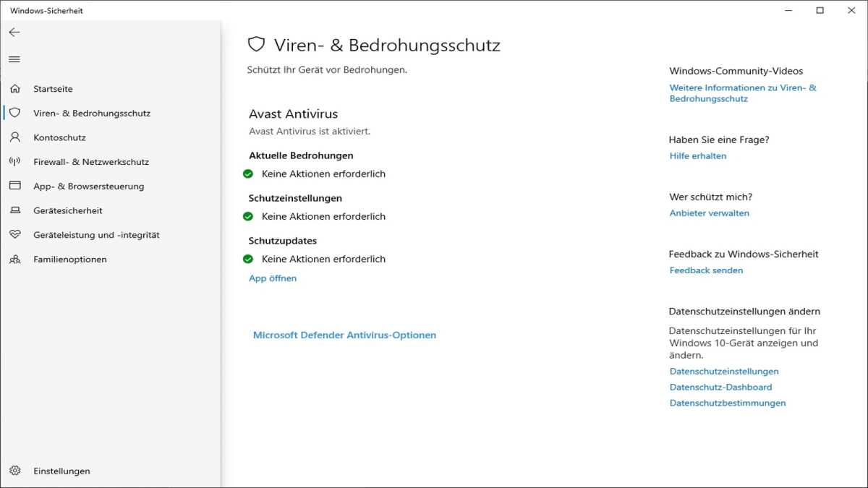Click Windows-Community-Videos heading

click(x=736, y=71)
